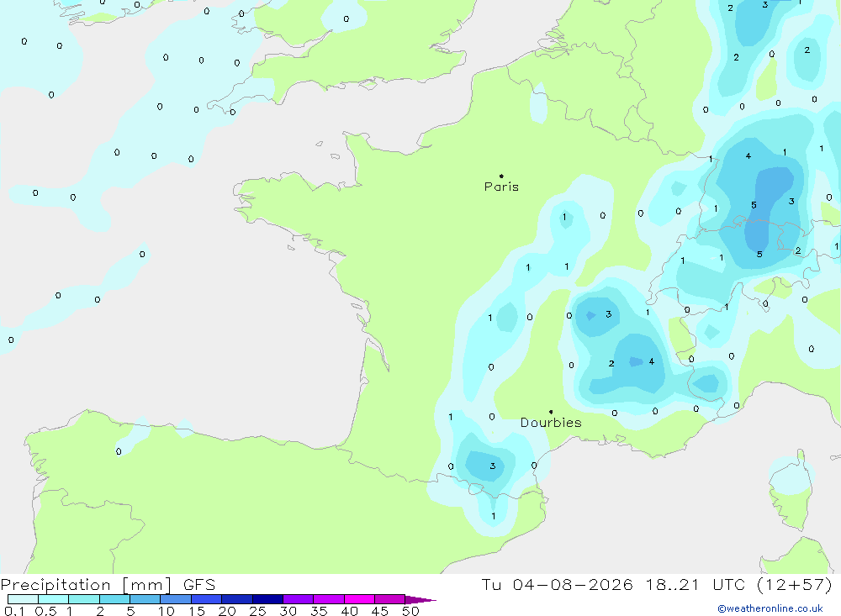Click the '18..21' time range text

tap(673, 584)
